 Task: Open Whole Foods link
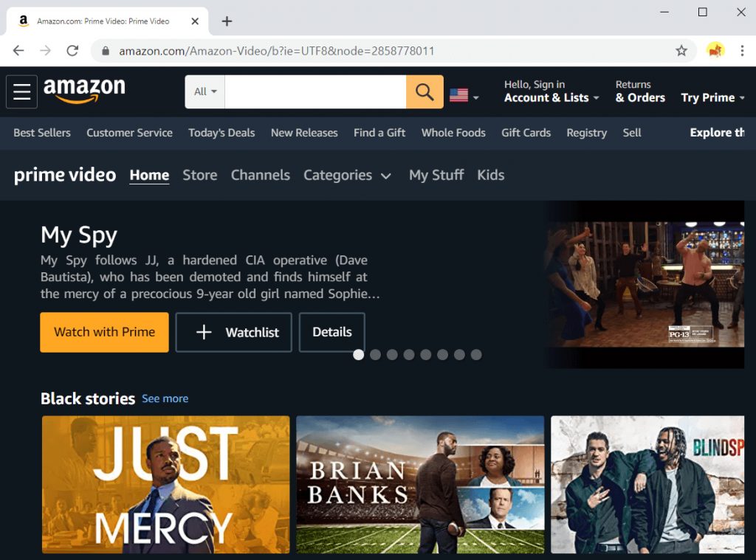coord(453,133)
